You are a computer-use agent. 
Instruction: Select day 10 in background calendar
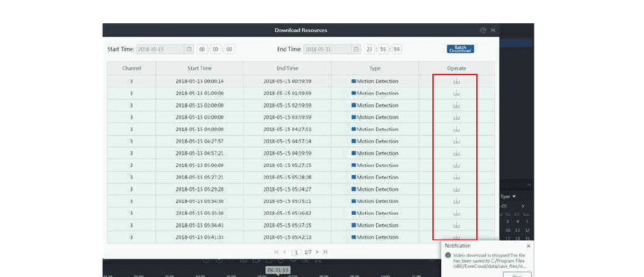coord(508,230)
